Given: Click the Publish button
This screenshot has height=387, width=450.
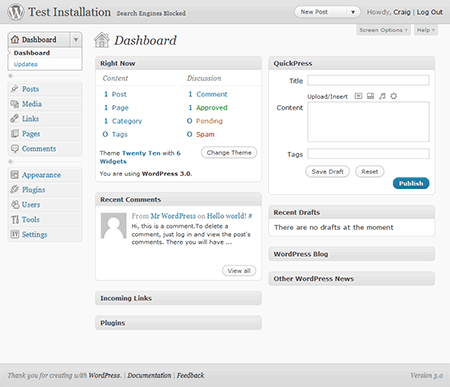Looking at the screenshot, I should click(411, 183).
